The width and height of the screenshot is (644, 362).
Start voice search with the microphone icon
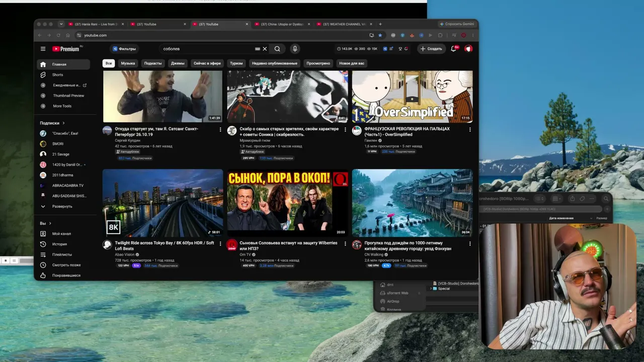coord(295,49)
